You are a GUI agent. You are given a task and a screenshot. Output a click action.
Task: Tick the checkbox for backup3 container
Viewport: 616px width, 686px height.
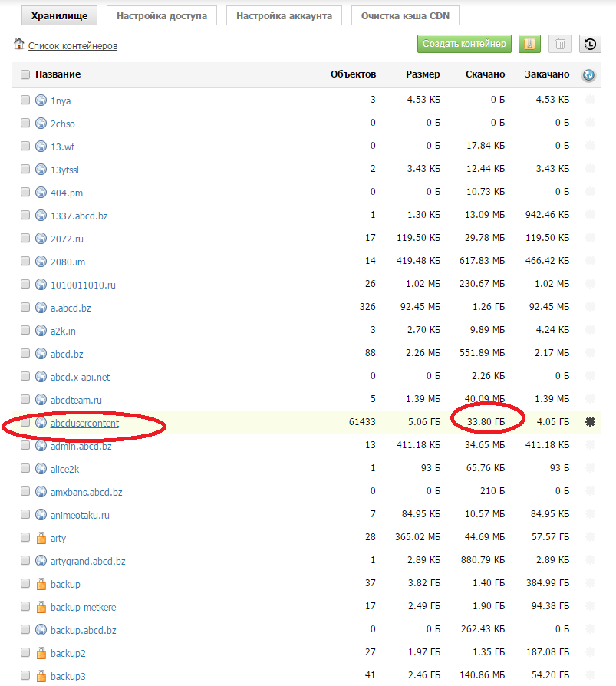25,676
